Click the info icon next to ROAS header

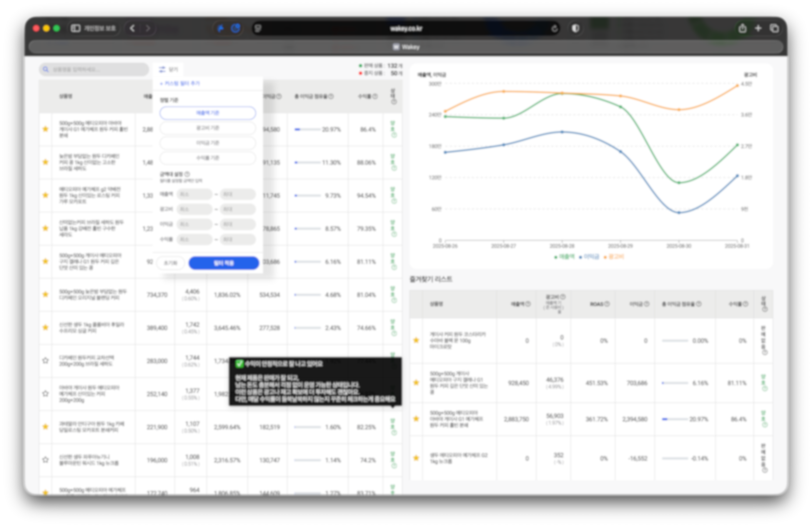[607, 304]
